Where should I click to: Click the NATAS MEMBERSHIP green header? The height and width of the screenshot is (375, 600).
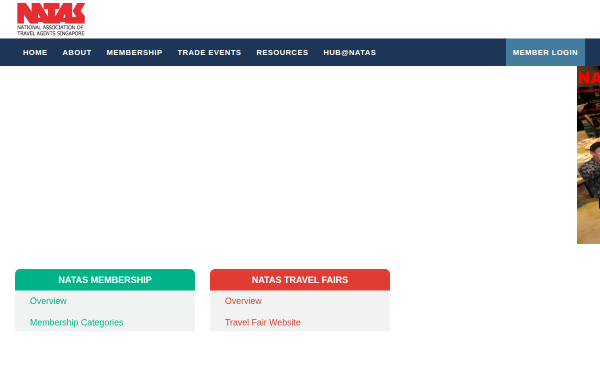click(x=105, y=280)
